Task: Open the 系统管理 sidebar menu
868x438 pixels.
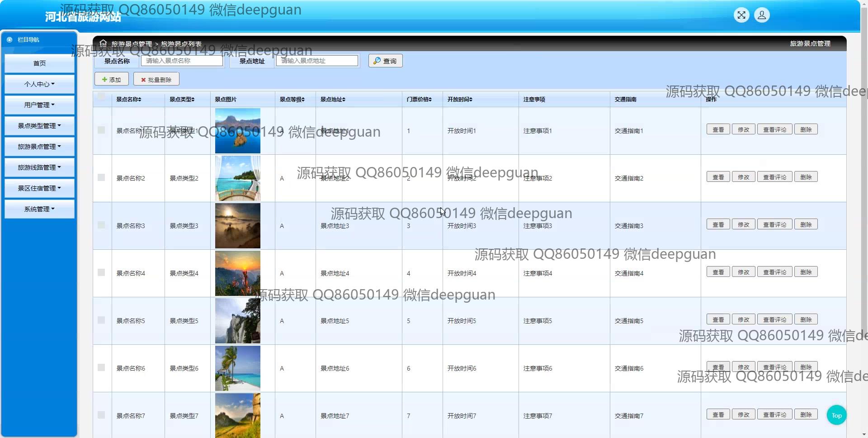Action: pos(39,209)
